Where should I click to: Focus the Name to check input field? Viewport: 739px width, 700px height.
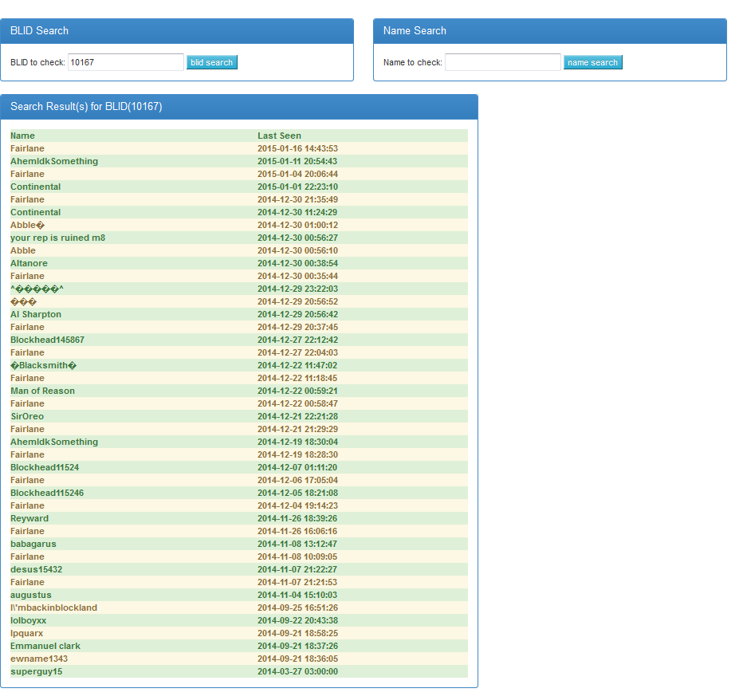(503, 62)
